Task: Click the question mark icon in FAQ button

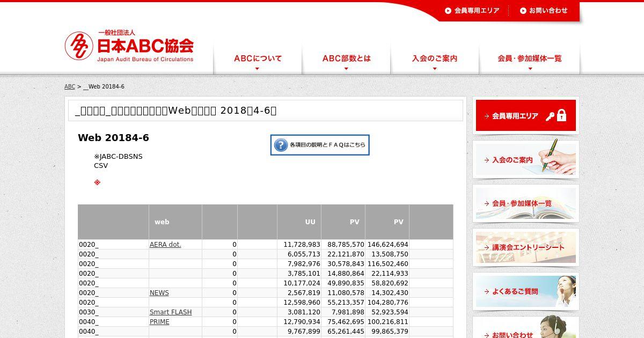Action: click(x=281, y=145)
